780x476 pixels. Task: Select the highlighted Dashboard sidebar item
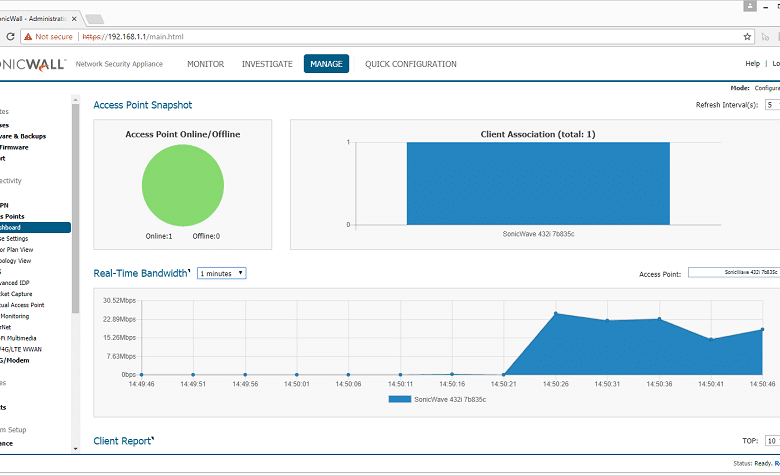pyautogui.click(x=35, y=227)
